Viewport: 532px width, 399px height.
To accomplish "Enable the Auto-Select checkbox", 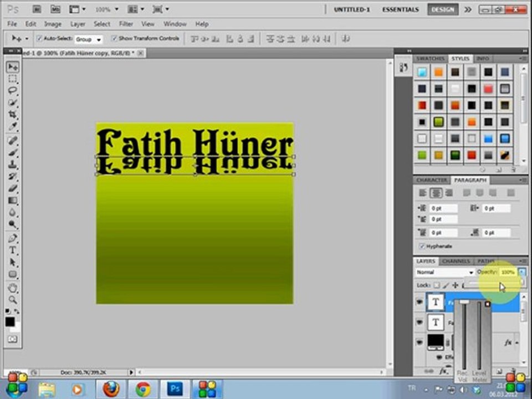I will 39,38.
